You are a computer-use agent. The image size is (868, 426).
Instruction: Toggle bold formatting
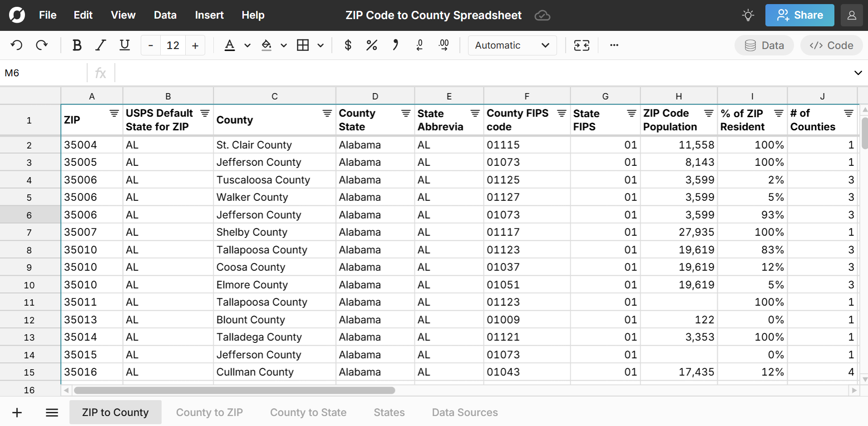tap(77, 45)
